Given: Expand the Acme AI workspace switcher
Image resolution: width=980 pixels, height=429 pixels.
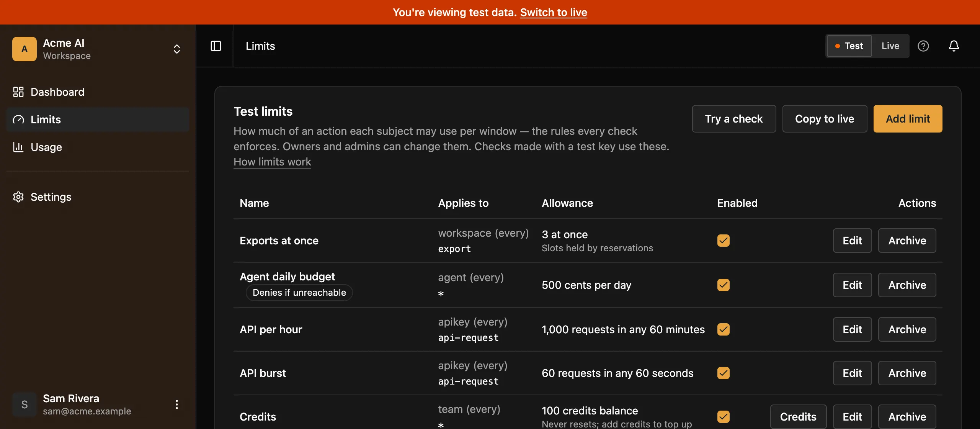Looking at the screenshot, I should point(177,49).
